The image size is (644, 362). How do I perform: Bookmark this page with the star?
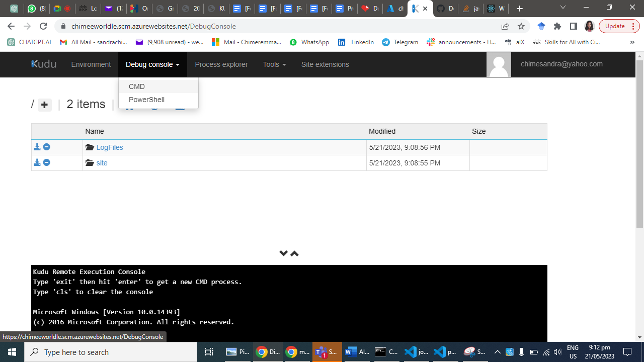pos(521,26)
